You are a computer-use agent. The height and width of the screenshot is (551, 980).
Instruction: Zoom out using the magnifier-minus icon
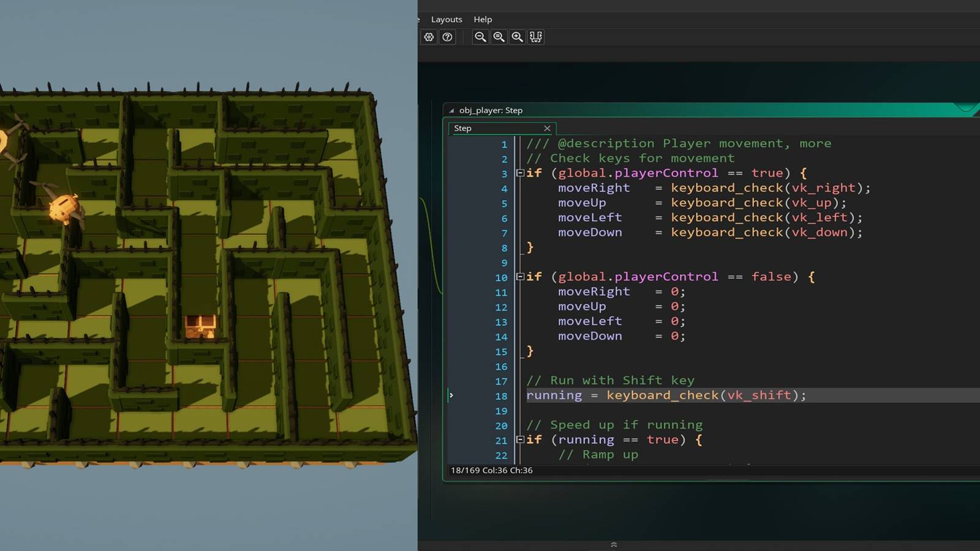pos(480,37)
